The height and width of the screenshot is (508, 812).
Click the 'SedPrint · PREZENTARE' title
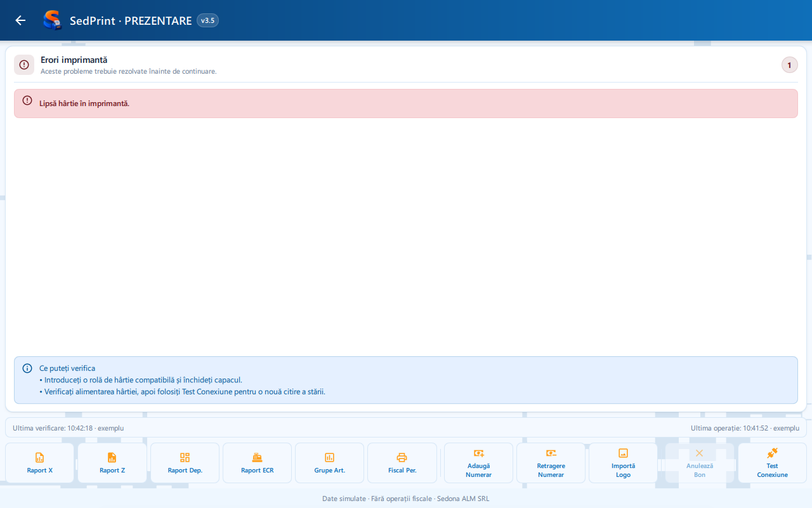[131, 20]
